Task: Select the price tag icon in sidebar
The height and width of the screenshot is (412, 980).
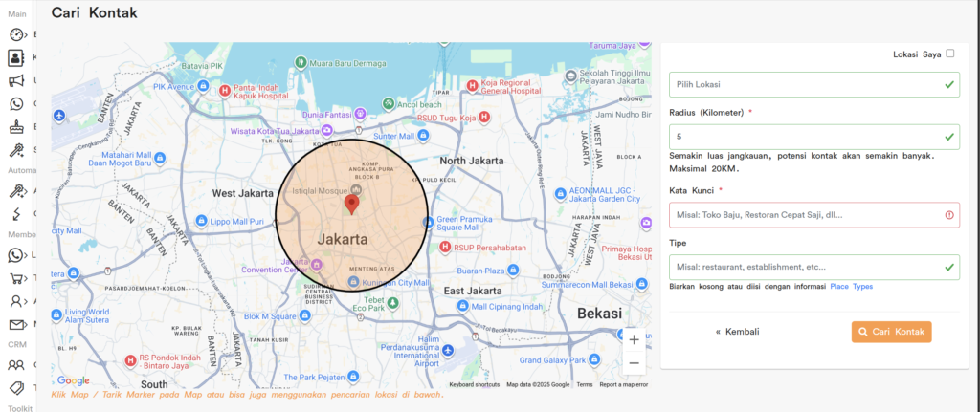Action: click(16, 387)
